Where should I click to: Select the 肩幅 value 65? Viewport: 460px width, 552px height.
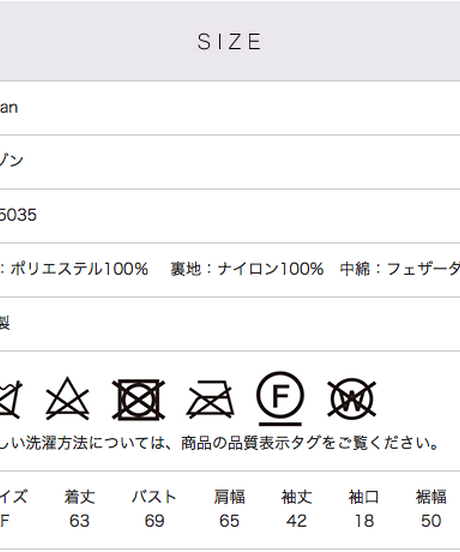click(229, 521)
